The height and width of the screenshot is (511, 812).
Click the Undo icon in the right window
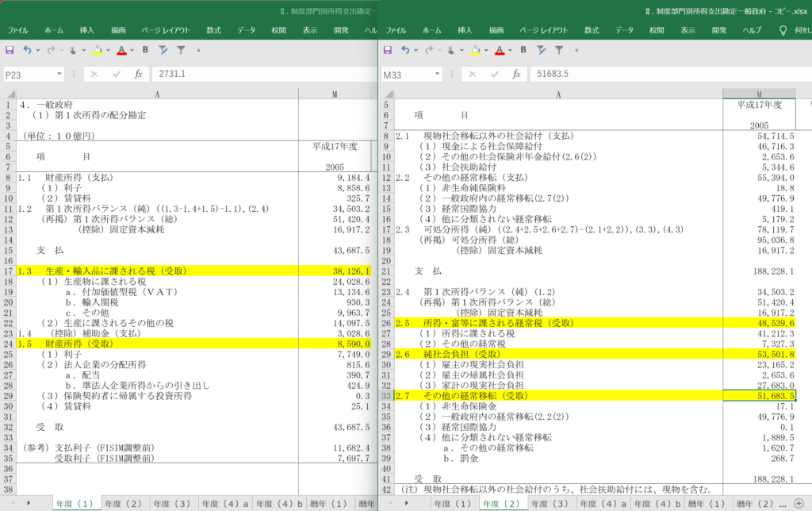(x=405, y=50)
